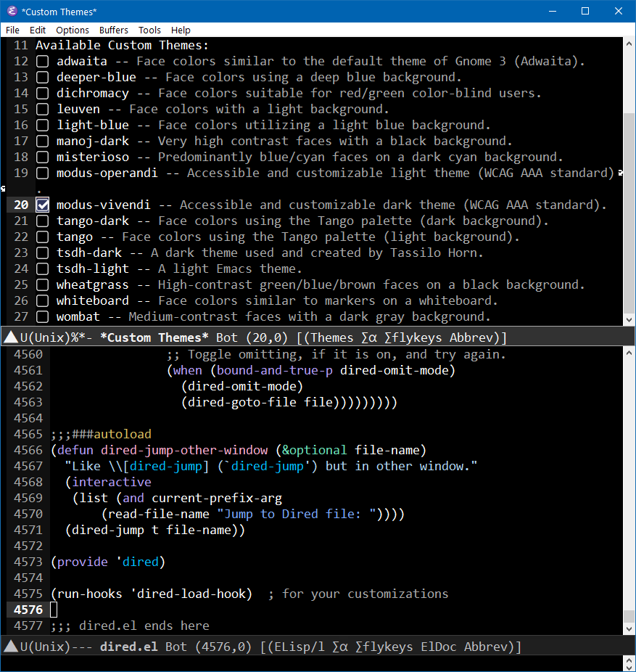Click down arrow of Custom Themes scrollbar
Screen dimensions: 636x672
coord(629,320)
